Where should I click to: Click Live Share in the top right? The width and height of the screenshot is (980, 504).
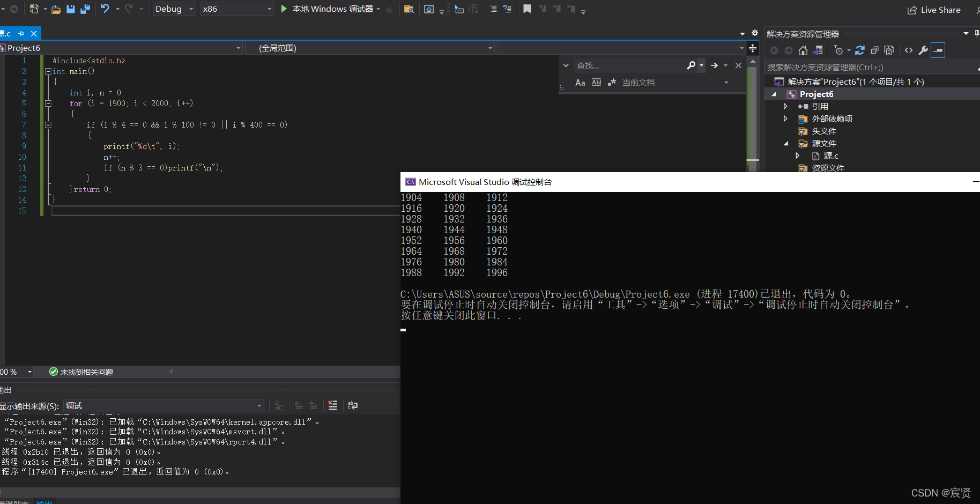point(934,10)
